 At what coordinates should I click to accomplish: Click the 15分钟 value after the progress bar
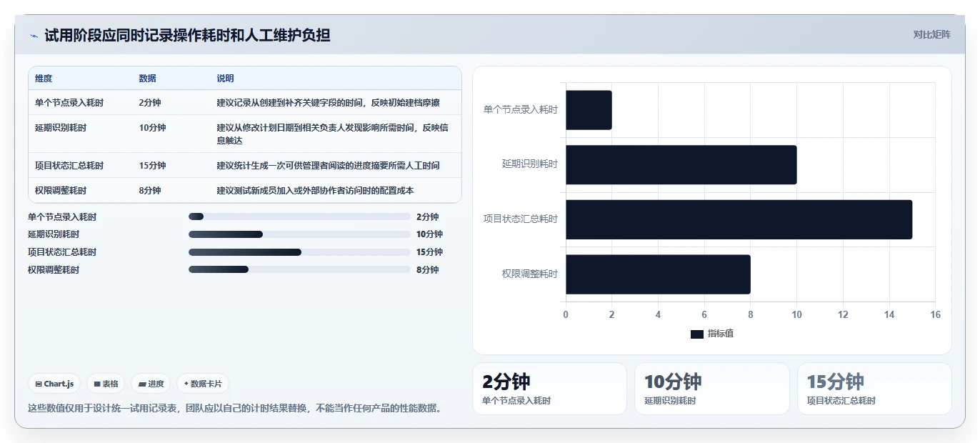[430, 252]
